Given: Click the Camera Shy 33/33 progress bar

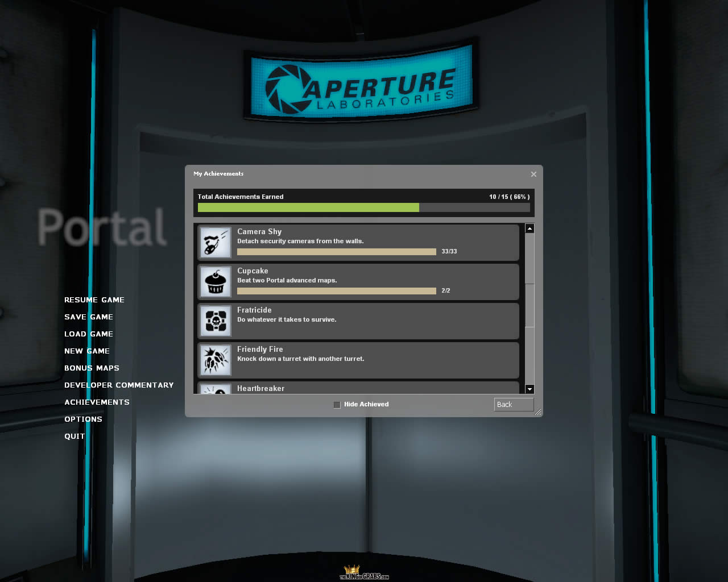Looking at the screenshot, I should pos(336,252).
